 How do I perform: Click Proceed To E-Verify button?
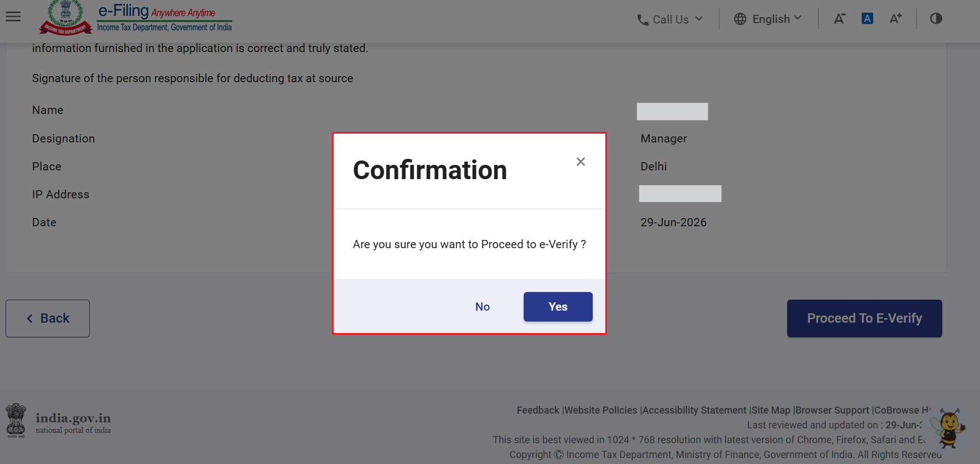pyautogui.click(x=864, y=318)
